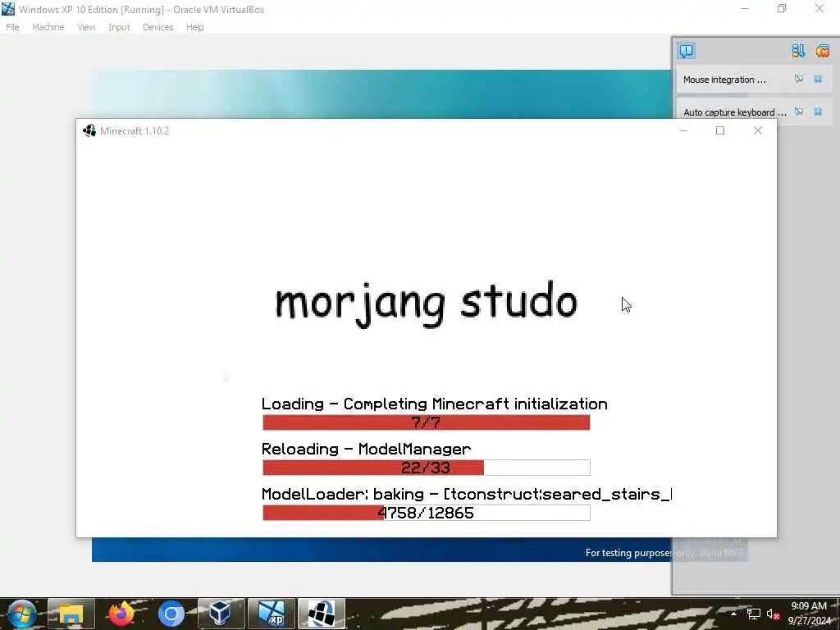Viewport: 840px width, 630px height.
Task: Switch to the Minecraft launcher taskbar icon
Action: 322,614
